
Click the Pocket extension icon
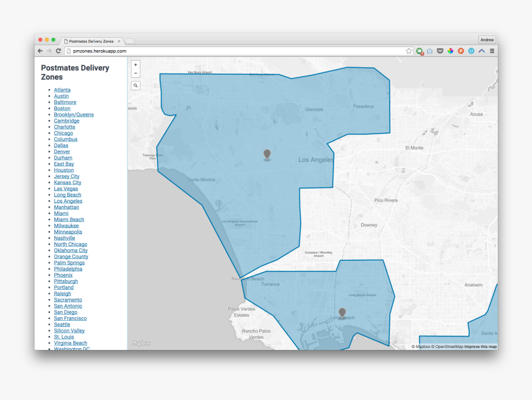coord(440,51)
